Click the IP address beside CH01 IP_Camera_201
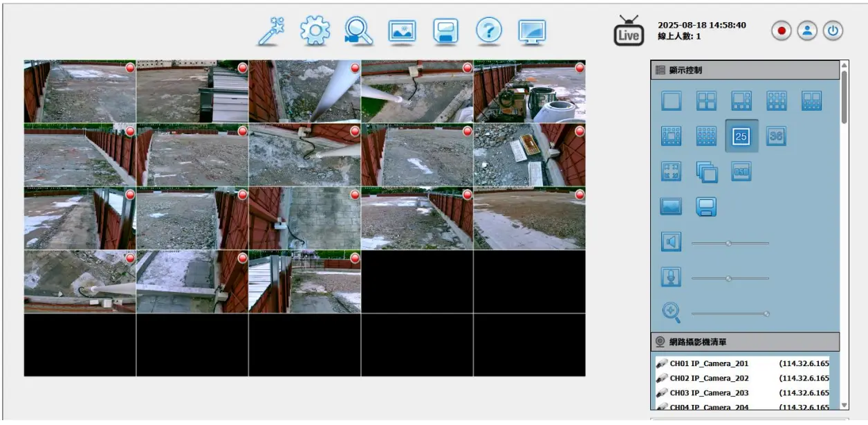Screen dimensions: 868x425 click(x=804, y=363)
